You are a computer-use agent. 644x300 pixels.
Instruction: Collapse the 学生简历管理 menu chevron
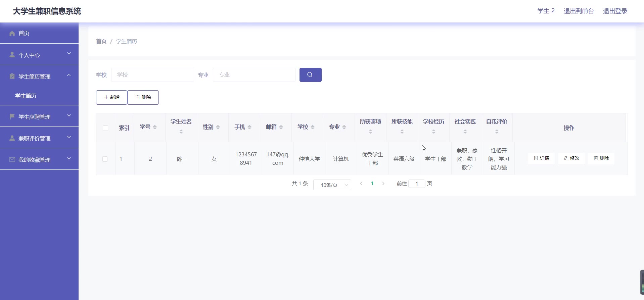coord(69,75)
